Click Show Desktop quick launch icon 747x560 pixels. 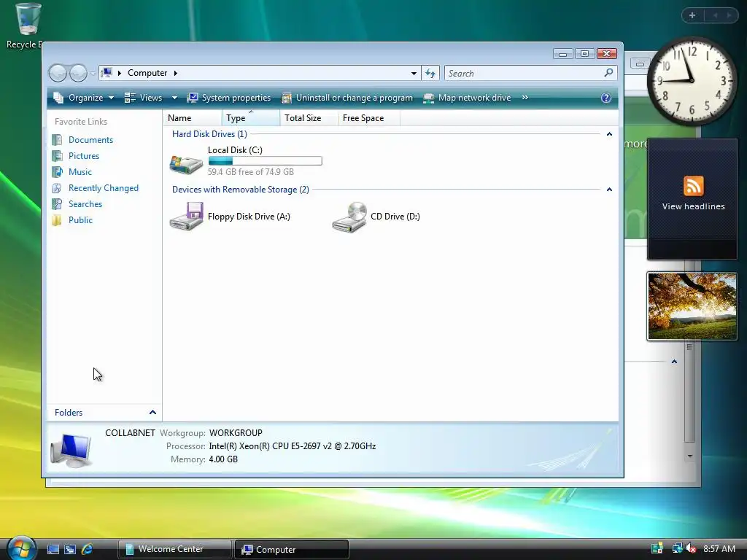[53, 549]
